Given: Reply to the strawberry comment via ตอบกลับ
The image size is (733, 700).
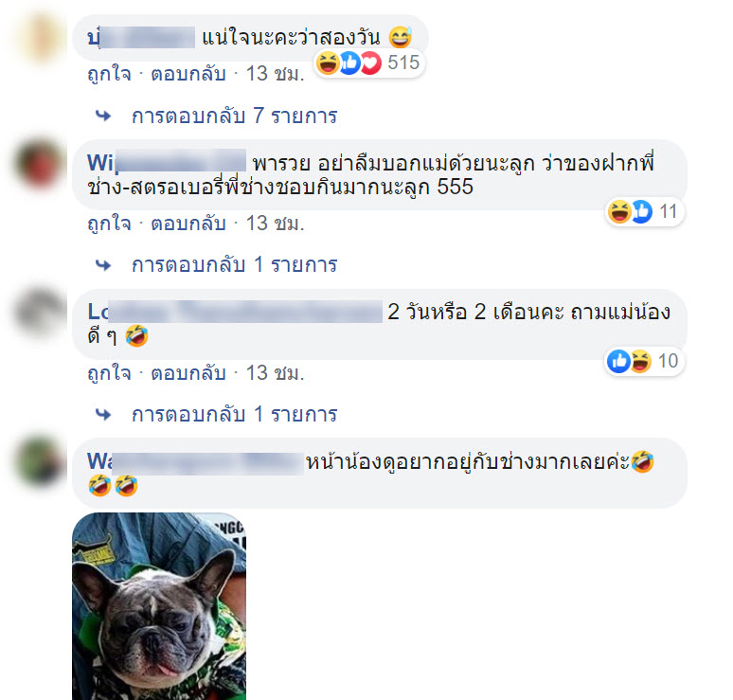Looking at the screenshot, I should click(x=188, y=224).
